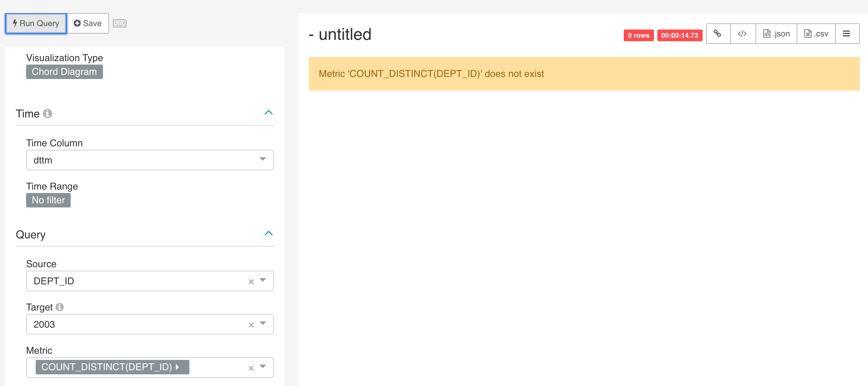The width and height of the screenshot is (868, 386).
Task: Open the Source dropdown arrow
Action: point(263,280)
